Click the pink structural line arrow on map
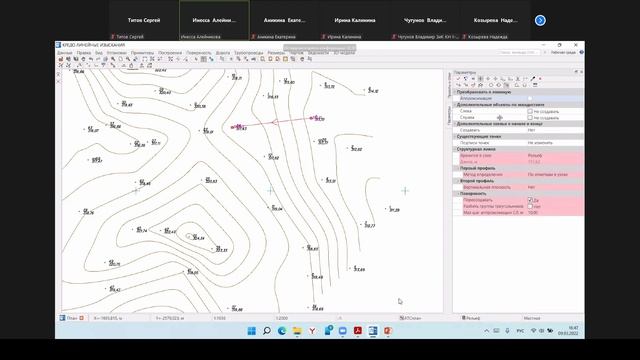 pos(275,122)
